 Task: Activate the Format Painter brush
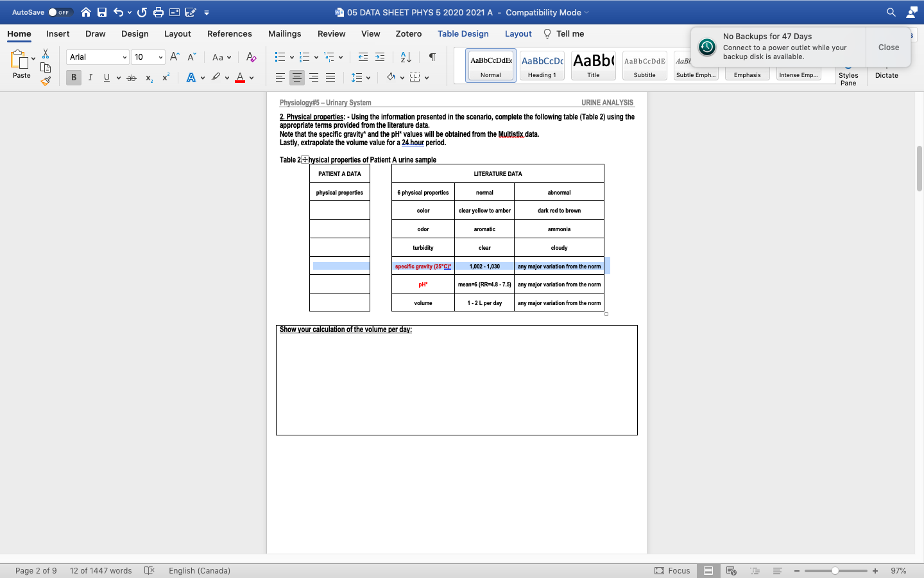[x=46, y=81]
